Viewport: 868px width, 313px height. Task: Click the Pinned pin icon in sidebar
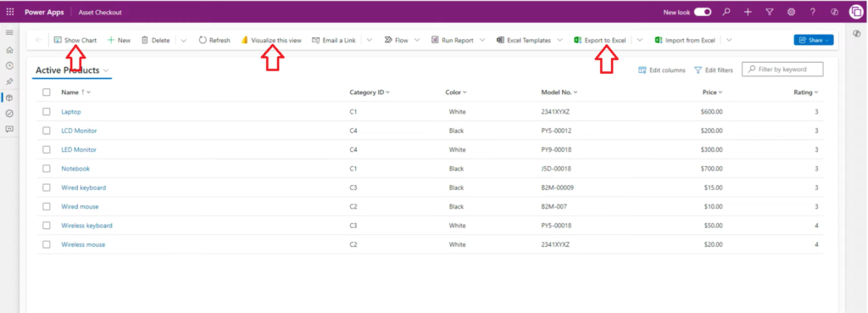9,81
